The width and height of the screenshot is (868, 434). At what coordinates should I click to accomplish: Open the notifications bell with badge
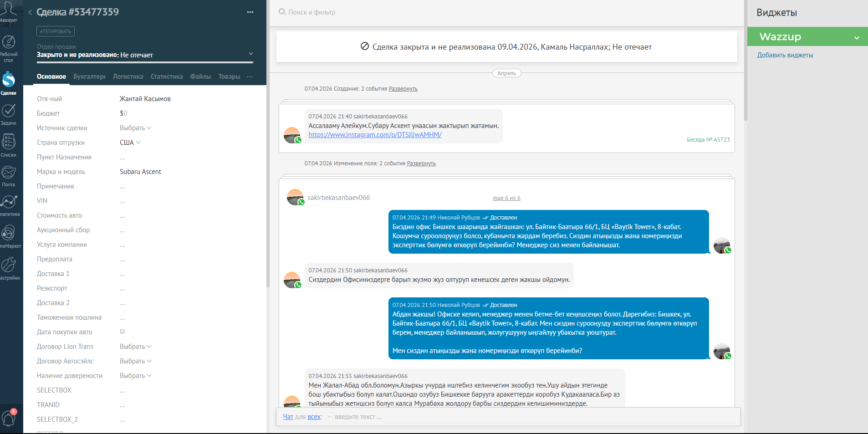tap(9, 418)
